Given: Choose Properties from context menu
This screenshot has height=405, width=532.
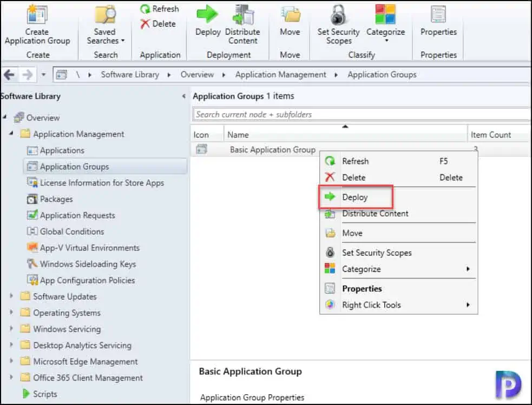Looking at the screenshot, I should point(399,289).
